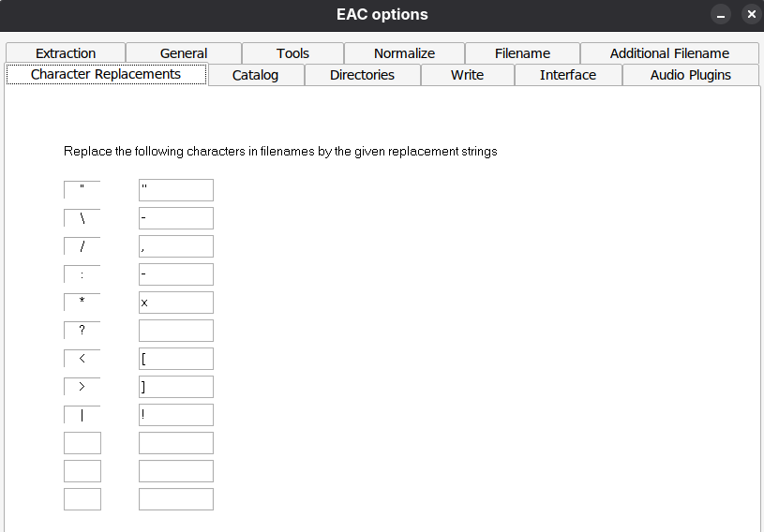This screenshot has height=532, width=764.
Task: Switch to the General tab
Action: coord(184,53)
